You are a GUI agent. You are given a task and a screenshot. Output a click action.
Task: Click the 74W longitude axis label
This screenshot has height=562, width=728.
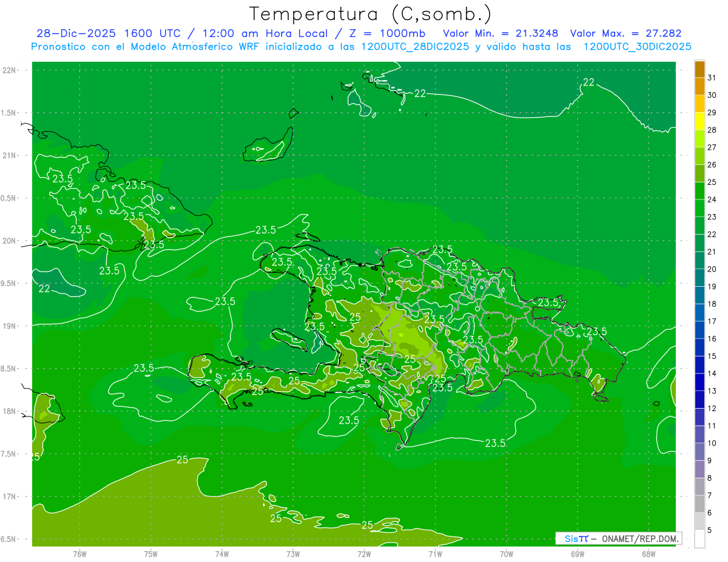tap(222, 554)
